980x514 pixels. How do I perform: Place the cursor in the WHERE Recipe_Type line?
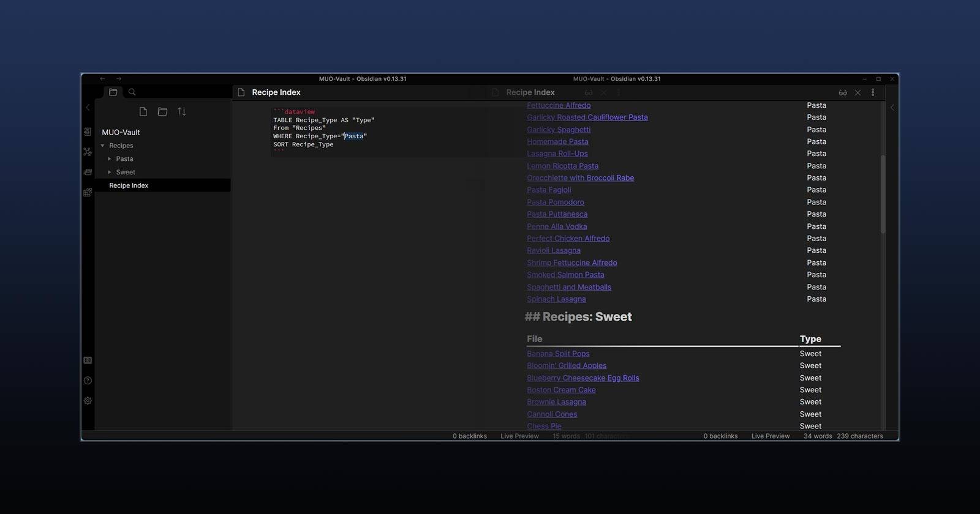coord(320,136)
